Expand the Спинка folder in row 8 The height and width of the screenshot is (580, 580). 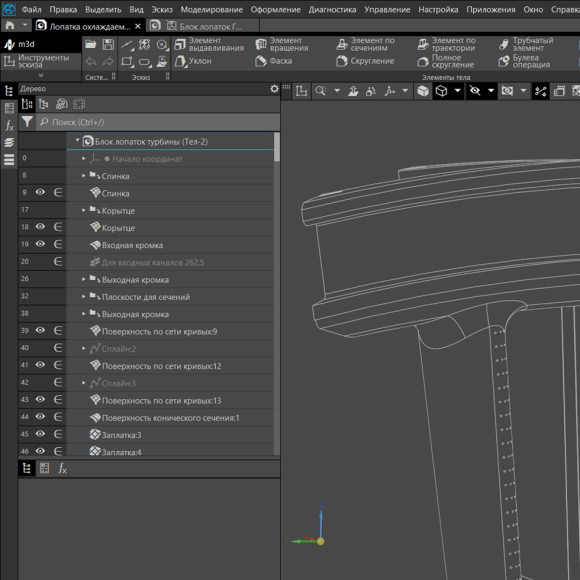(84, 175)
